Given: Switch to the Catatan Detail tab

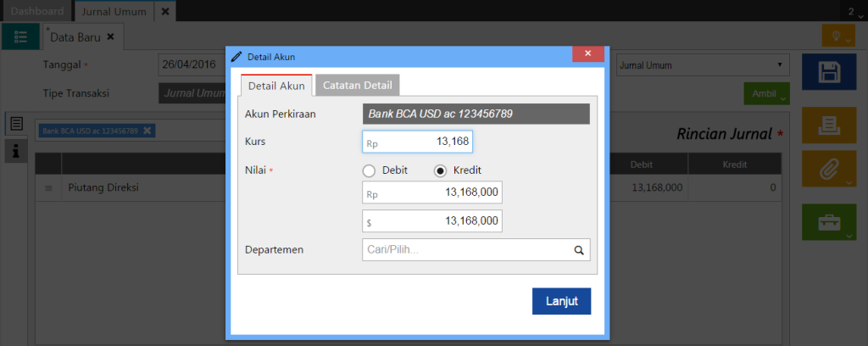Looking at the screenshot, I should coord(357,86).
